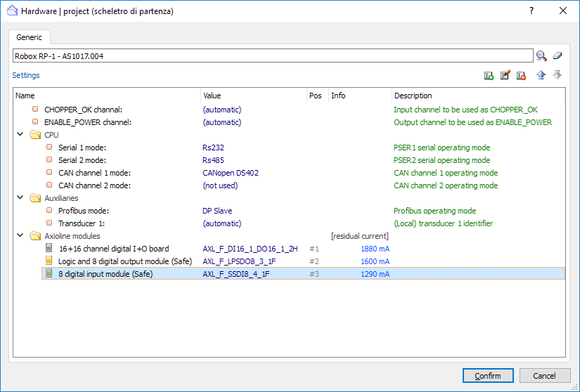Click the Axioline modules folder icon
This screenshot has width=580, height=392.
coord(35,236)
